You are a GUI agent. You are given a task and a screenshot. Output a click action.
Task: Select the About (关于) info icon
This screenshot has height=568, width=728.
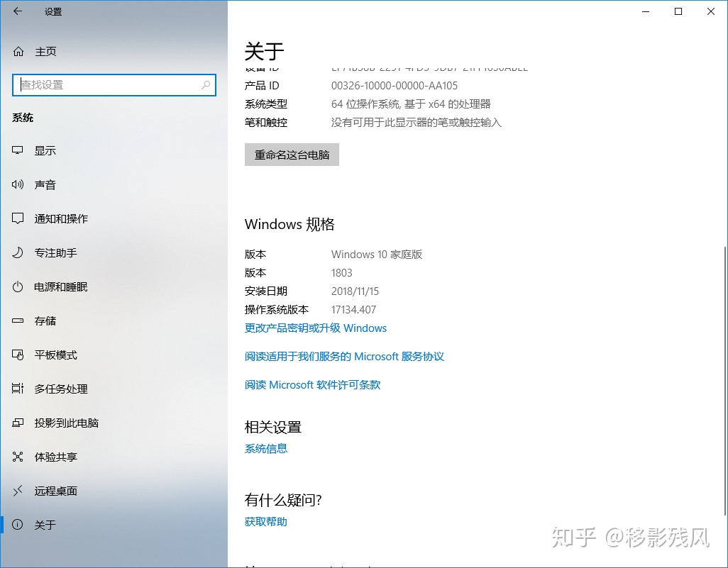(x=18, y=525)
